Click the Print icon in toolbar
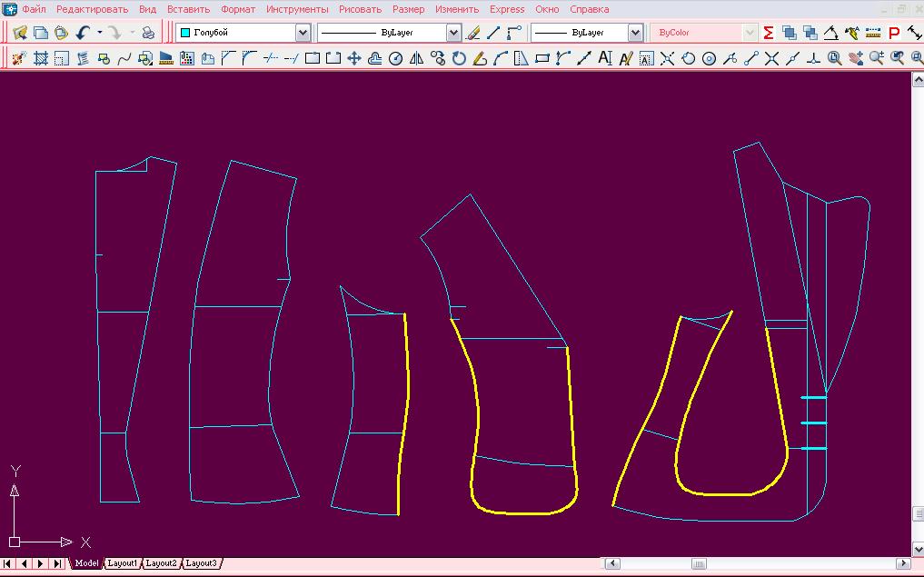This screenshot has height=577, width=924. pos(148,33)
